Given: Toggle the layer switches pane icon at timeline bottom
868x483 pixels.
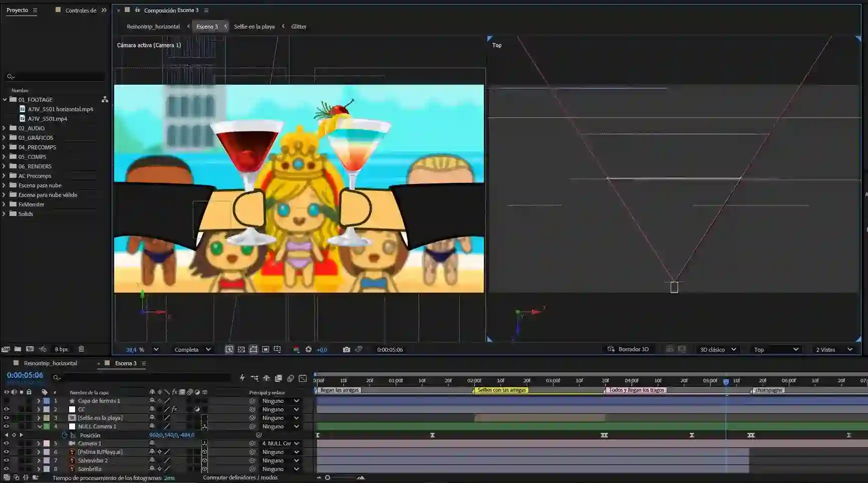Looking at the screenshot, I should 7,478.
